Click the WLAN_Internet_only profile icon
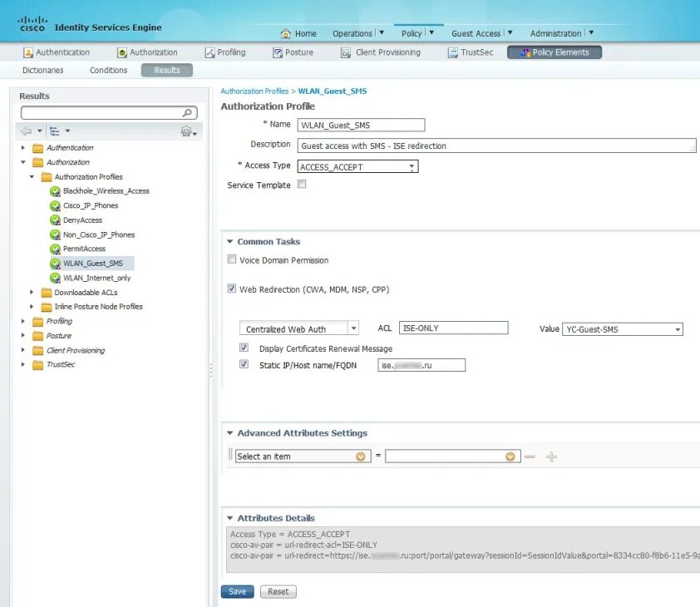Screen dimensions: 700x607 click(55, 278)
